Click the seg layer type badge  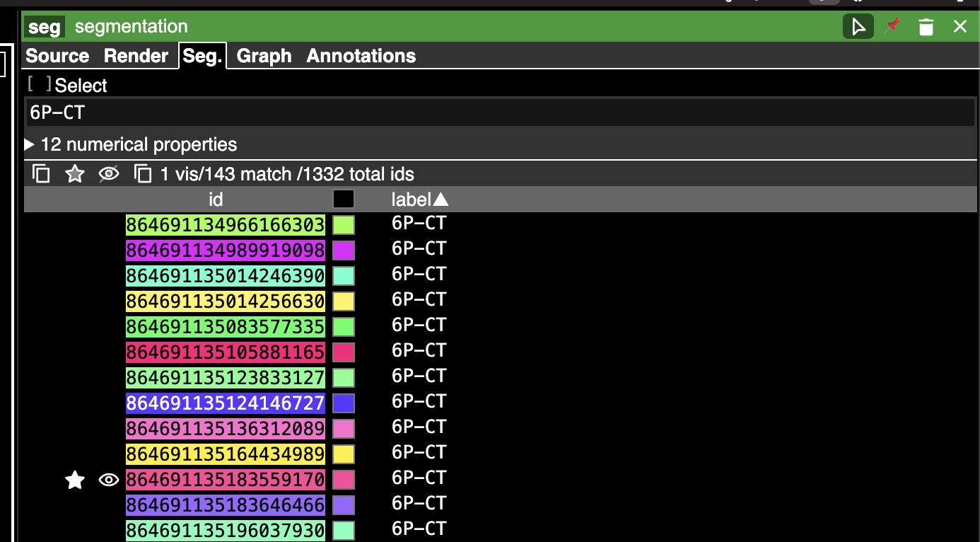click(x=44, y=27)
